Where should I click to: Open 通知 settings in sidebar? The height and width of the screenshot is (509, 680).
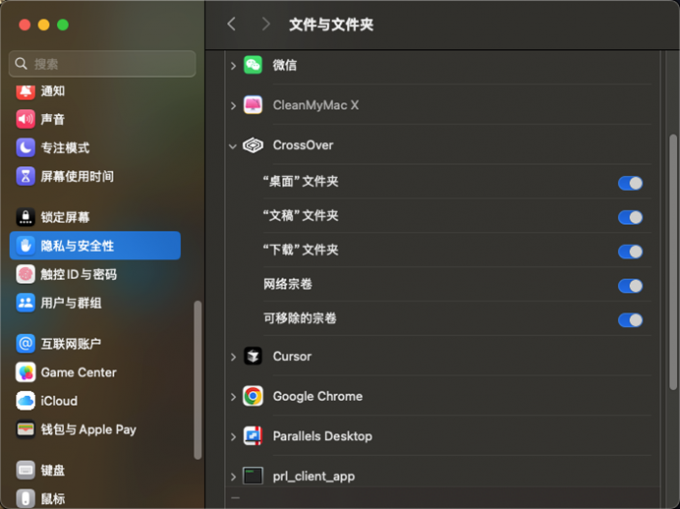95,91
